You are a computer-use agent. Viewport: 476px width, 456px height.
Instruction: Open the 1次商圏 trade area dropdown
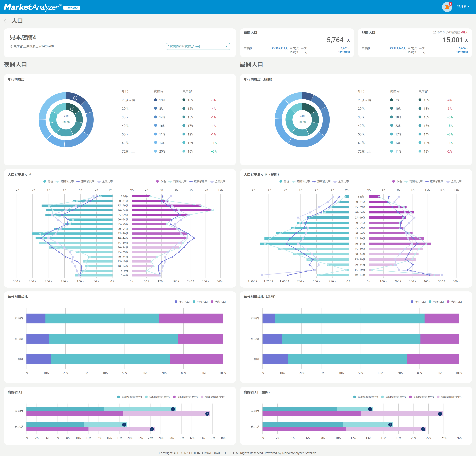[x=198, y=46]
